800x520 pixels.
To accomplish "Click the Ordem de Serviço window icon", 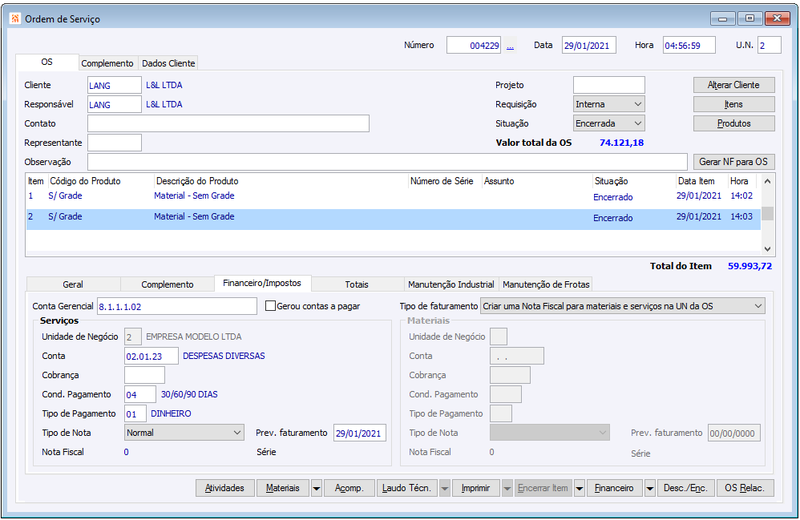I will [12, 18].
